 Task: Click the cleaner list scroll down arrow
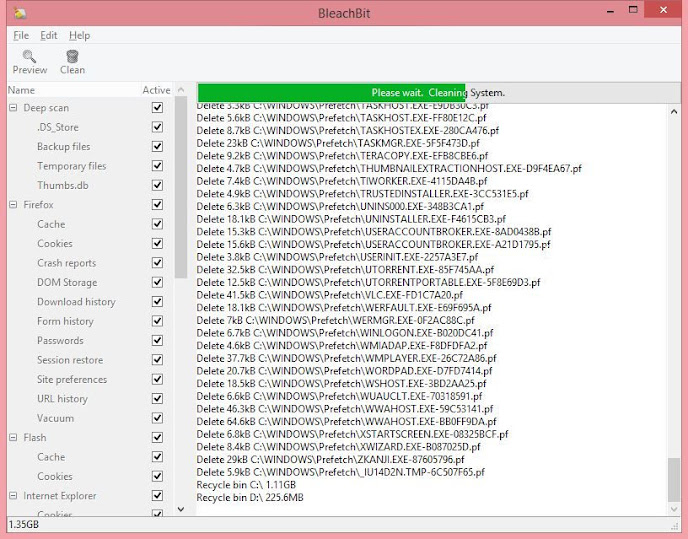pos(181,509)
